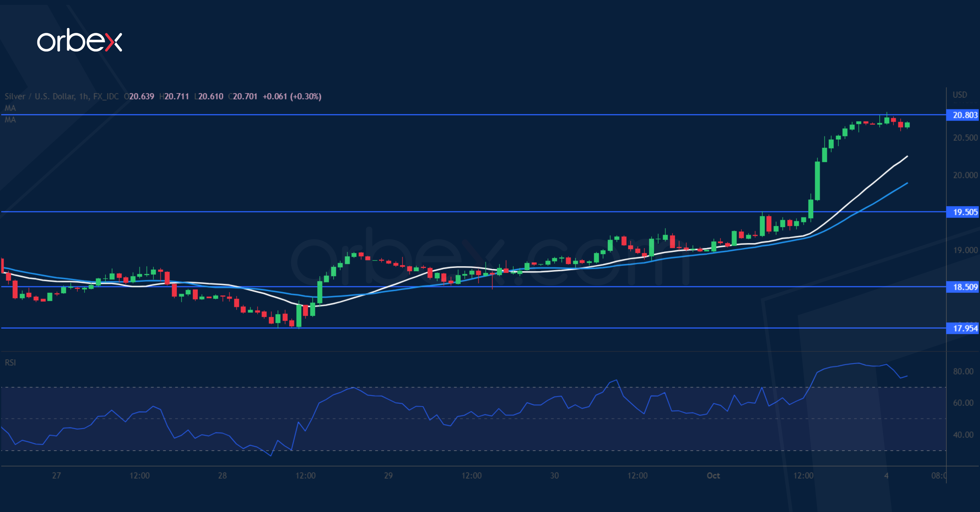The image size is (980, 512).
Task: Click the RSI indicator label
Action: [x=10, y=363]
